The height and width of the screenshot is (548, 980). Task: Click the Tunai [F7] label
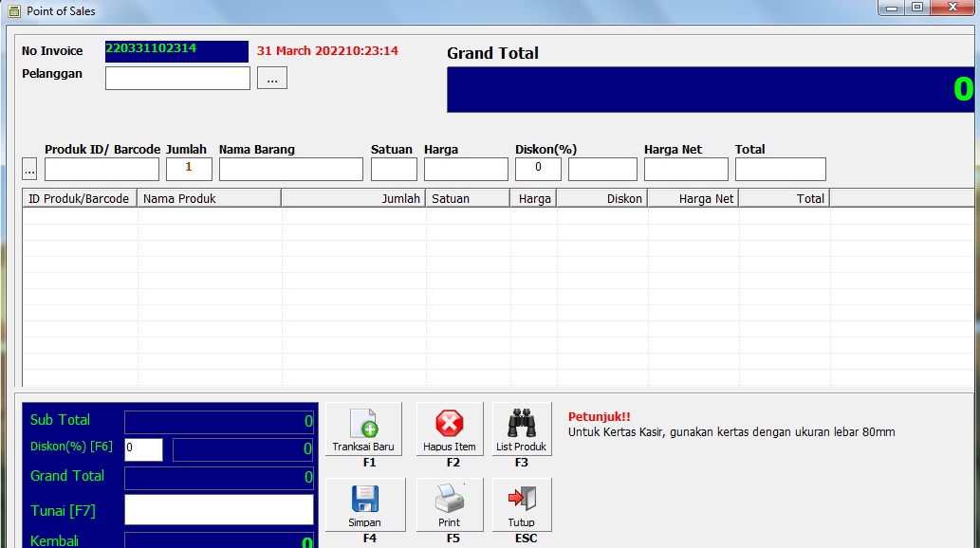pos(64,511)
